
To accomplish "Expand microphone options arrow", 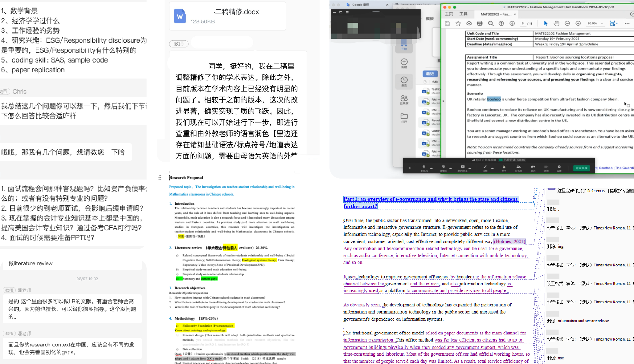I will [432, 168].
